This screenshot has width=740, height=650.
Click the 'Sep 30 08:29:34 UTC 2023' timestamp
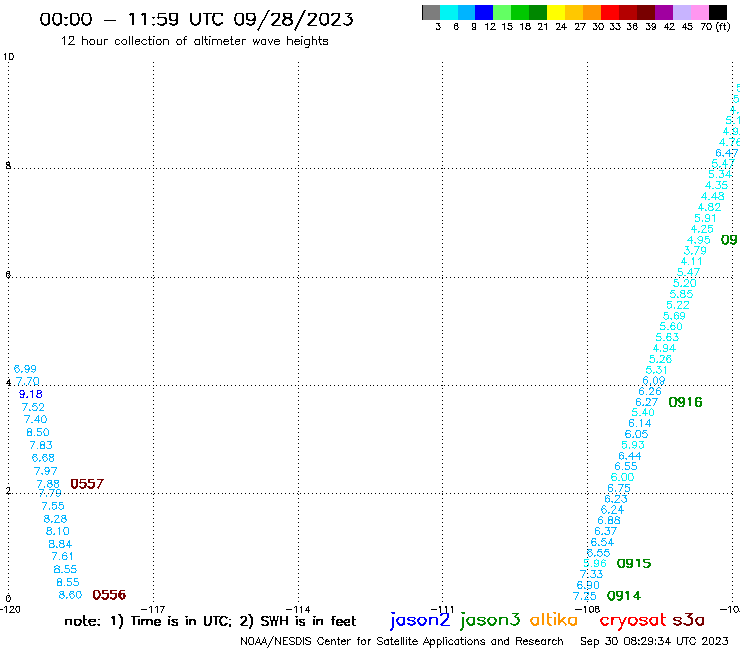click(654, 641)
